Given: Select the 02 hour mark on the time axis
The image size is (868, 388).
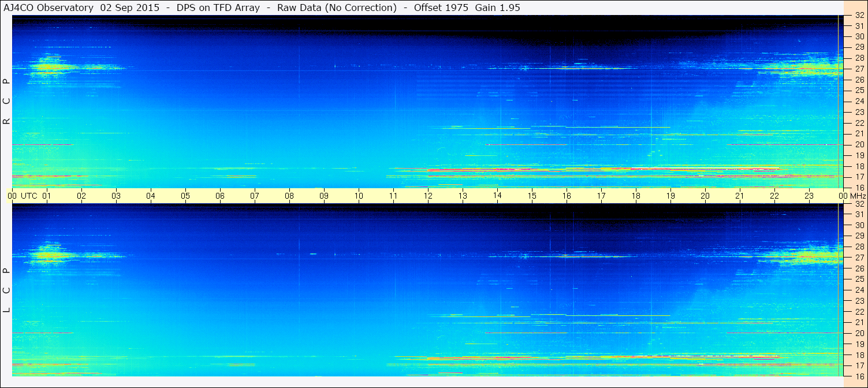Looking at the screenshot, I should pyautogui.click(x=81, y=196).
